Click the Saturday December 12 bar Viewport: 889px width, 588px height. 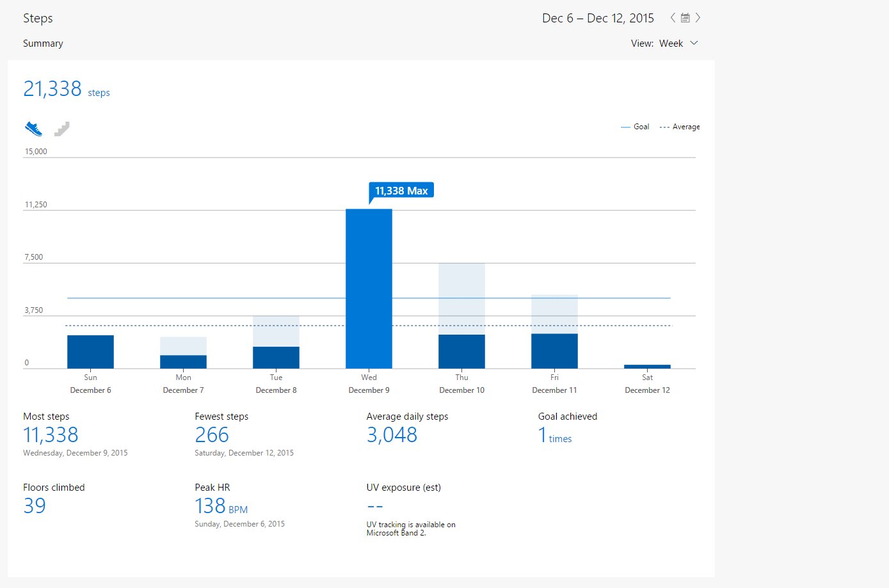[647, 367]
